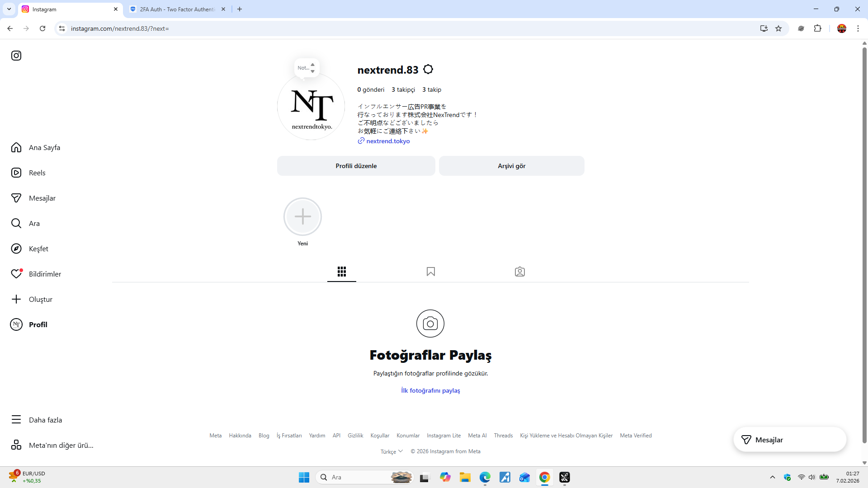The image size is (868, 488).
Task: Reload the page
Action: (42, 28)
